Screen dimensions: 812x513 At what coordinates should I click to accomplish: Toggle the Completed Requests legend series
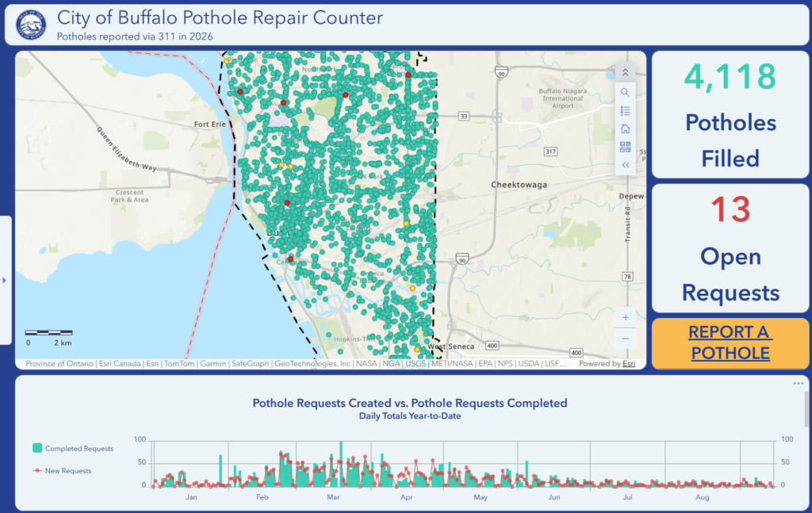[73, 448]
